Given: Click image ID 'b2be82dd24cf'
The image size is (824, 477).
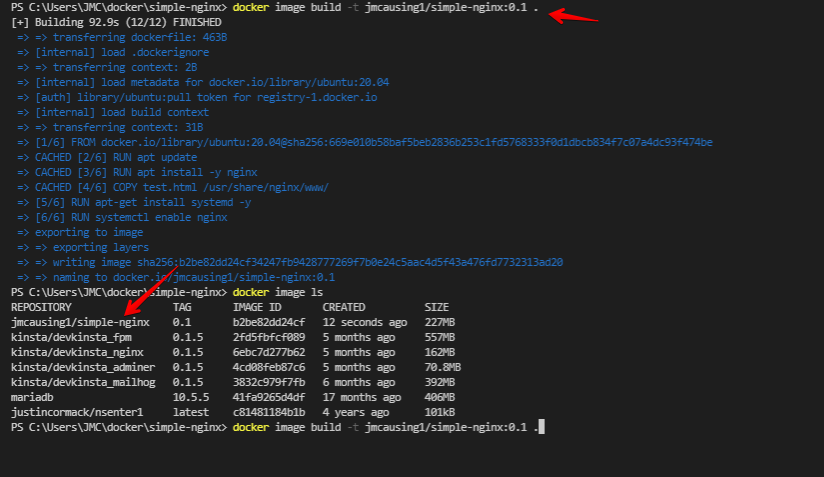Looking at the screenshot, I should (269, 322).
